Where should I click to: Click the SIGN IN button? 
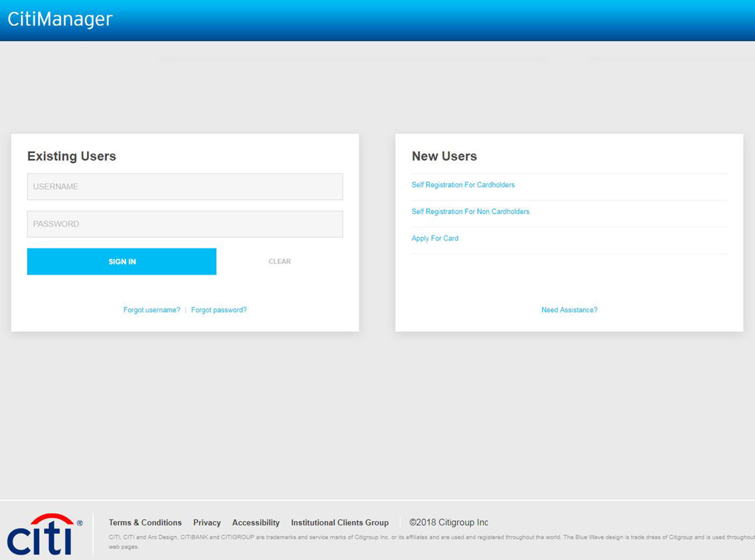122,261
